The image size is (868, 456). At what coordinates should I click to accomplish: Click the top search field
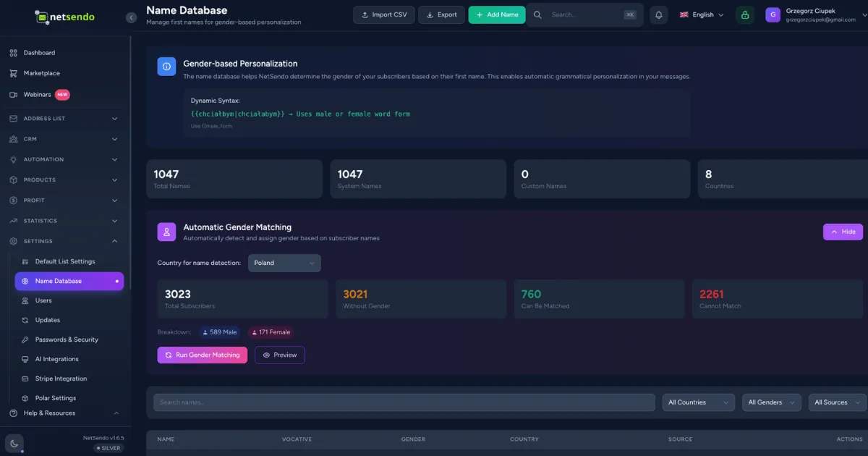click(585, 14)
